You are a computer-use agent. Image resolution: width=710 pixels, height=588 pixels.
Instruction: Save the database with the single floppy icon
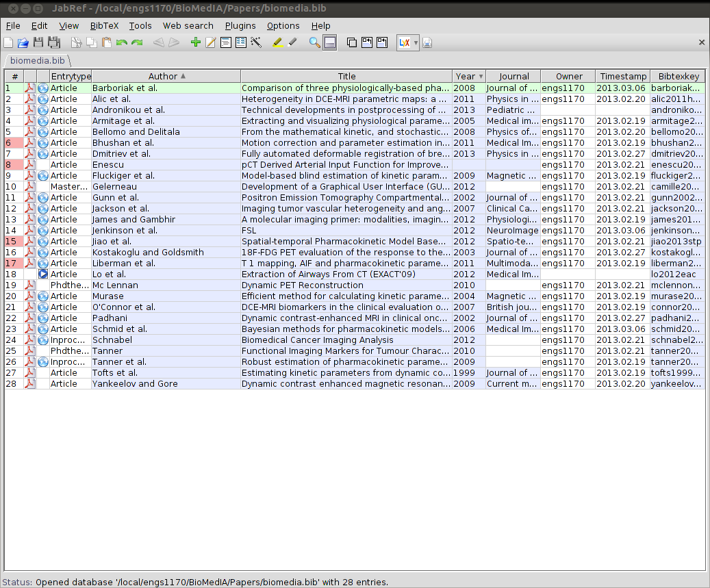tap(38, 42)
